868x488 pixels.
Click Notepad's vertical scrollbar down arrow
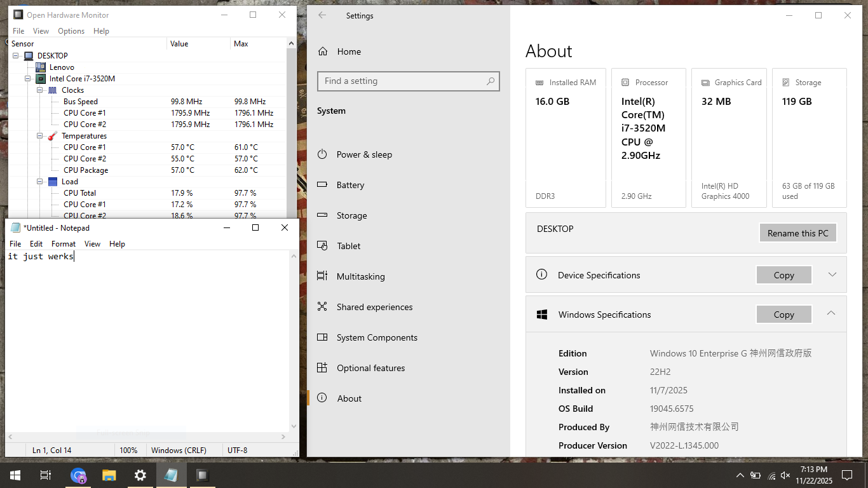[294, 426]
